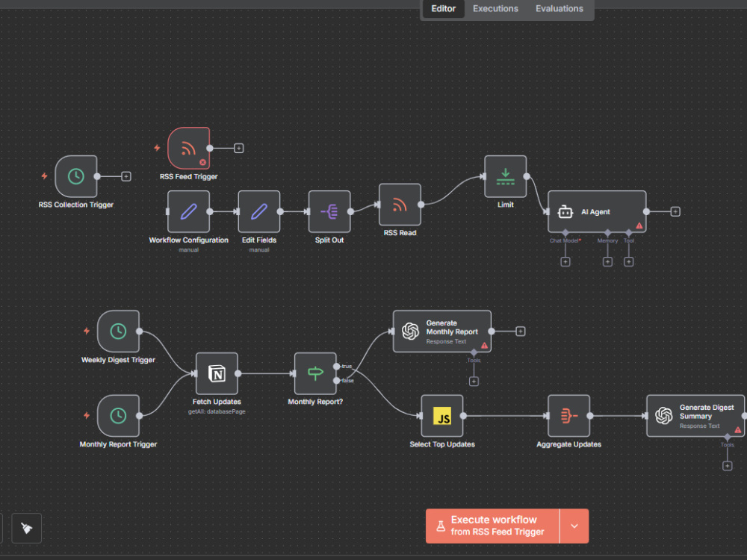Select the Aggregate Updates node

click(x=568, y=416)
